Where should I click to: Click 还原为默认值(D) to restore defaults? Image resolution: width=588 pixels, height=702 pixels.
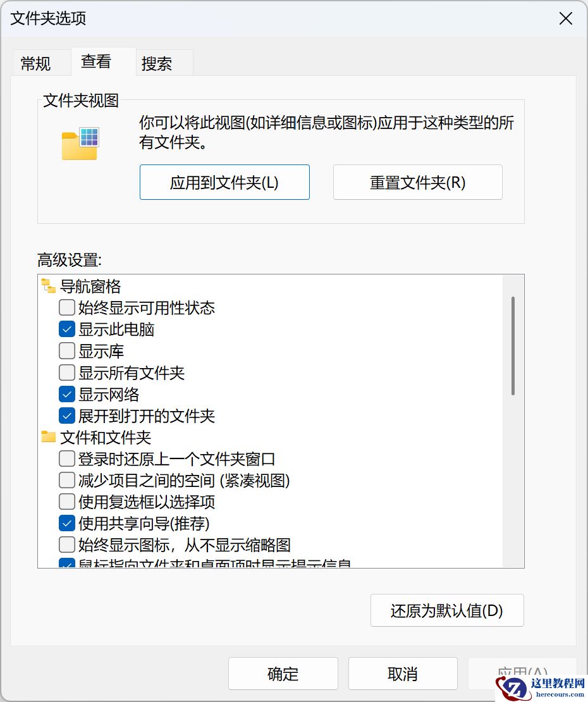[447, 610]
